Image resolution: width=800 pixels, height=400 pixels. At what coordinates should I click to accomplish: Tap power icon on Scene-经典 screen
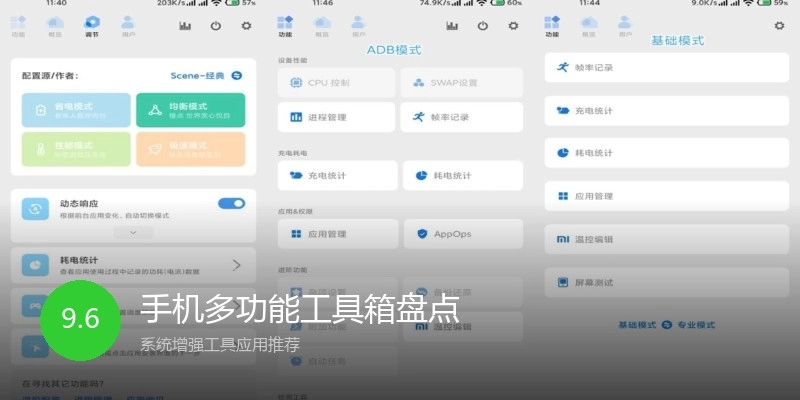pos(216,26)
